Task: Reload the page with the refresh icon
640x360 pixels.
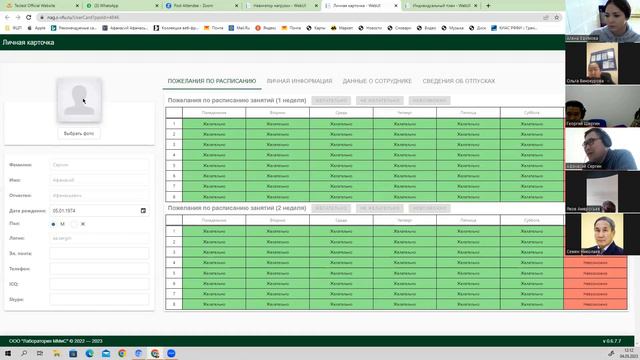Action: (29, 18)
